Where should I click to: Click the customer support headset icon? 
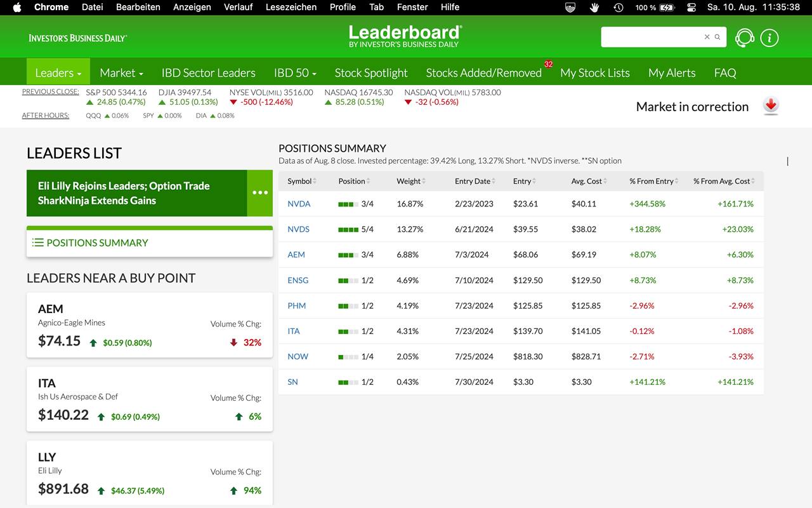[744, 38]
